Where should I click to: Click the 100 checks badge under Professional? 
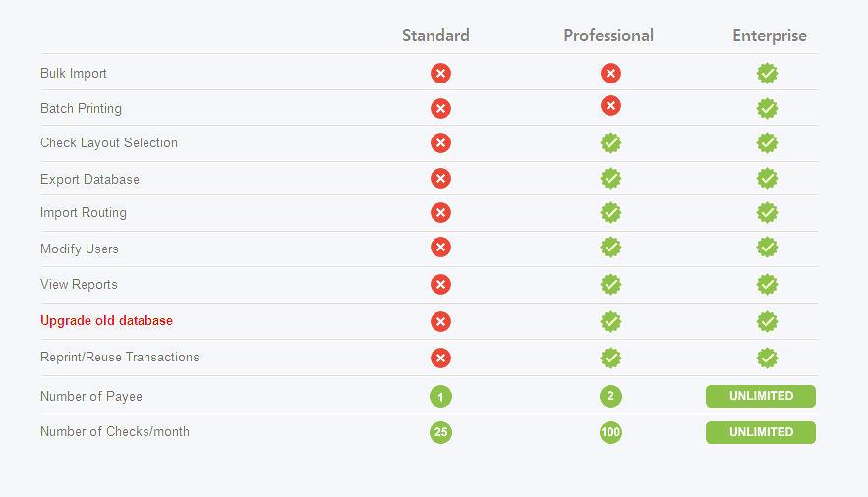point(610,432)
